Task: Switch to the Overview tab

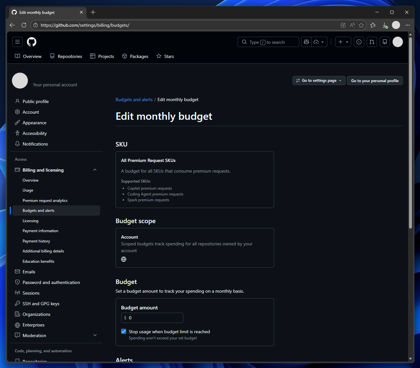Action: pos(28,56)
